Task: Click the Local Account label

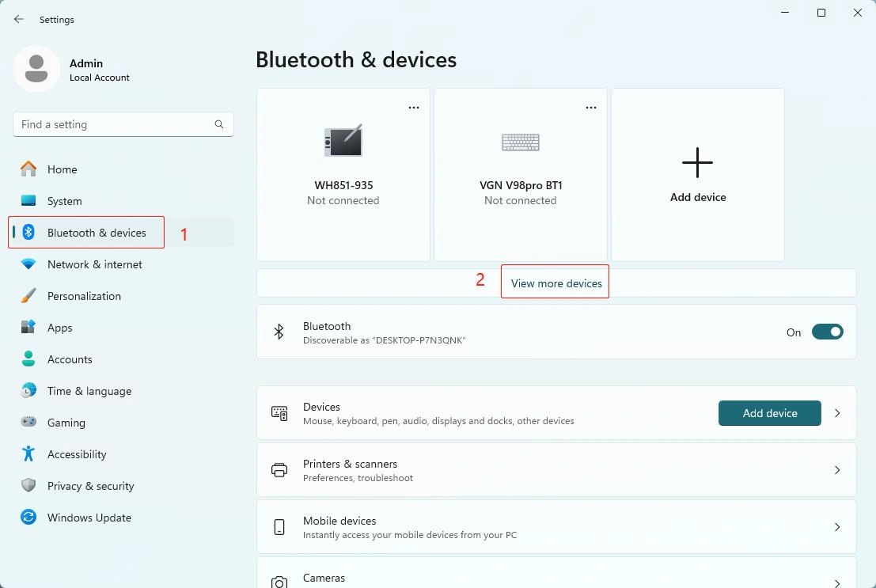Action: point(100,78)
